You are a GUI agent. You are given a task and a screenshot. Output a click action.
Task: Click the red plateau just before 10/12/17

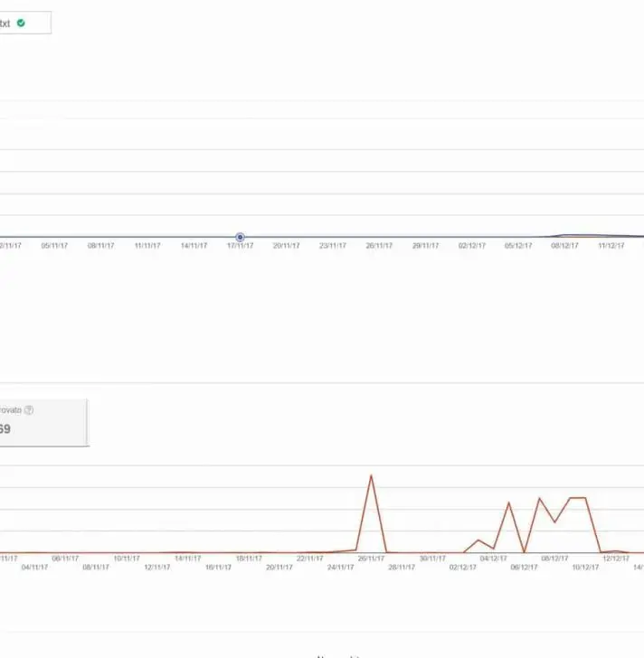tap(577, 498)
